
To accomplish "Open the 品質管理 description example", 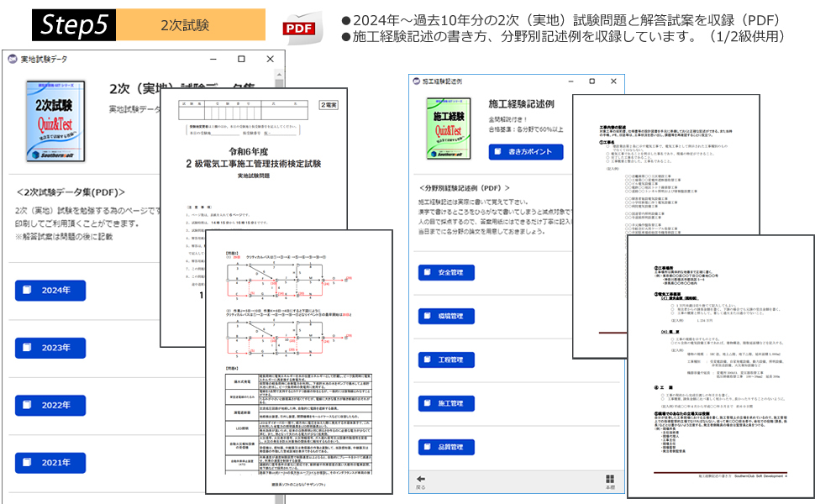I will pos(446,447).
